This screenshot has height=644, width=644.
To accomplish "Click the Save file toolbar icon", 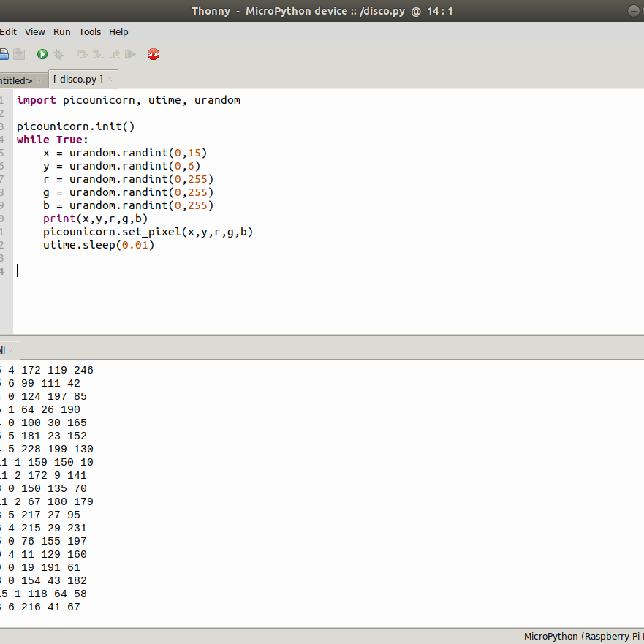I will point(19,54).
